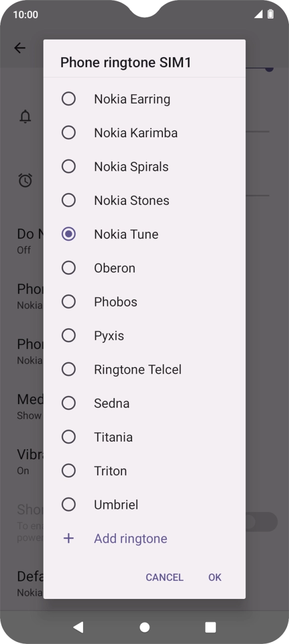
Task: Tap the back arrow in settings
Action: 19,48
